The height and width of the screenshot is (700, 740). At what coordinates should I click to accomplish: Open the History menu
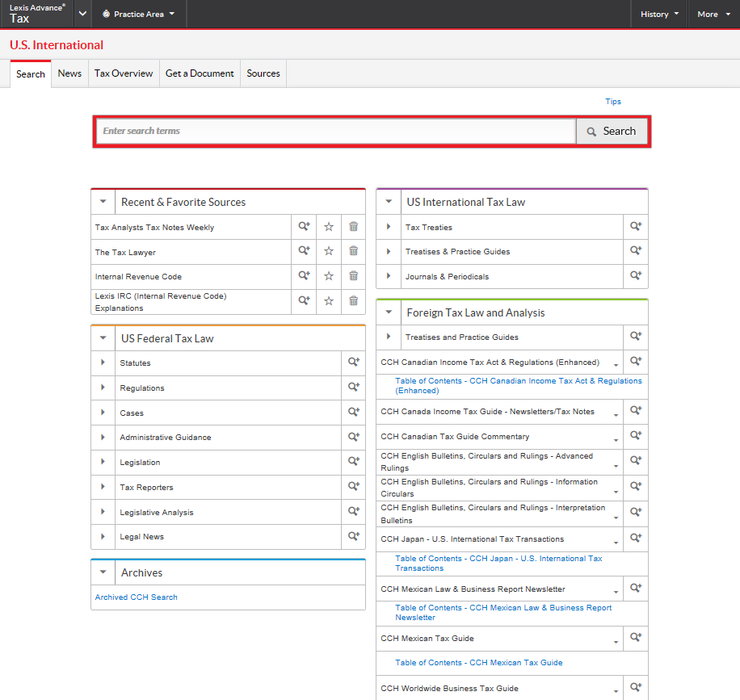(x=659, y=15)
